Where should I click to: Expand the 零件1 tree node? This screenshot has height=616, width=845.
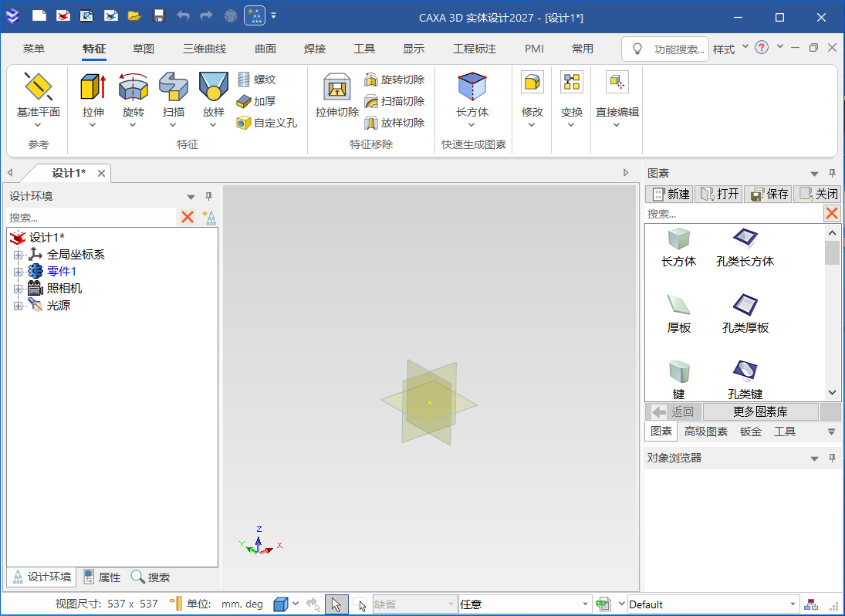click(18, 272)
